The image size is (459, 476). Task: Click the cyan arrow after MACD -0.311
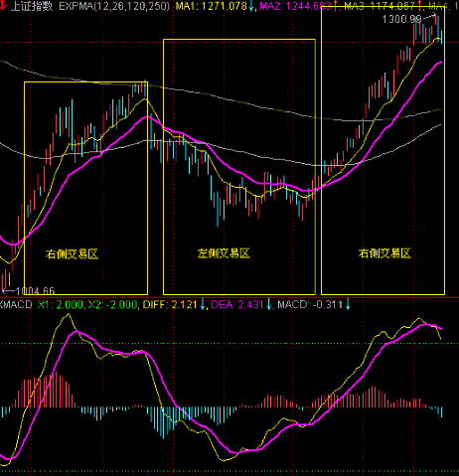tap(348, 304)
